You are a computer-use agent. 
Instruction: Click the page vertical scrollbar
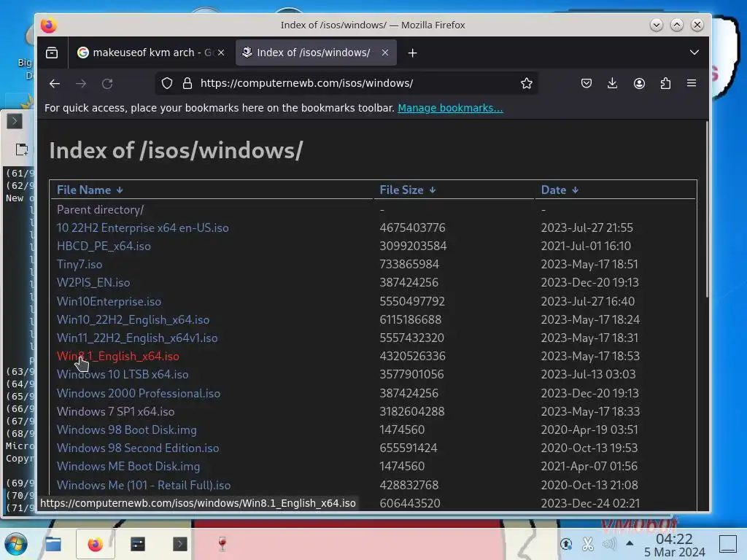(x=707, y=209)
